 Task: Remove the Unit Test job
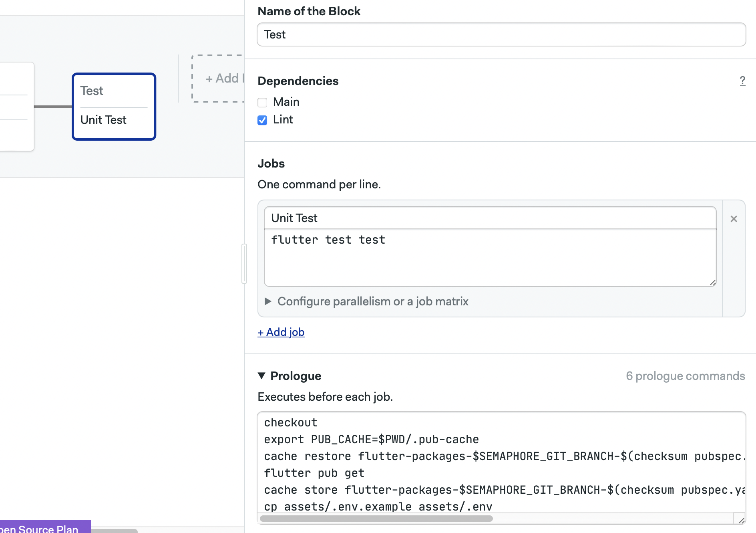[734, 219]
